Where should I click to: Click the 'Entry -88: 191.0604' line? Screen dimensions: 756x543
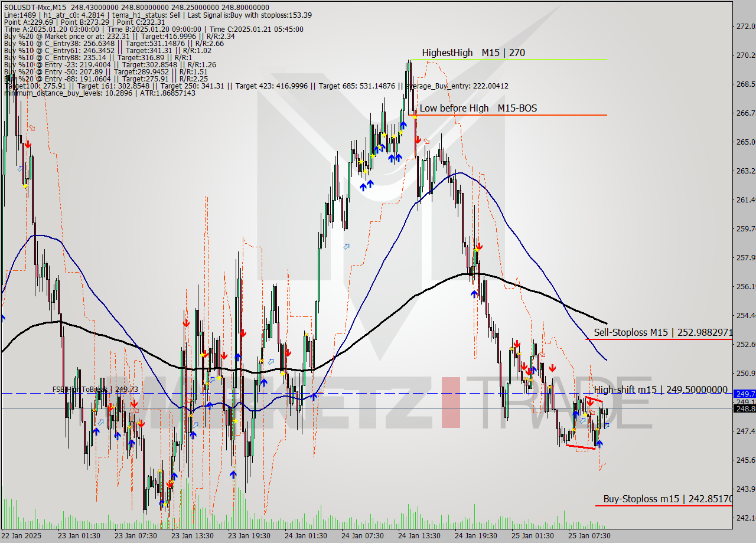pos(106,78)
